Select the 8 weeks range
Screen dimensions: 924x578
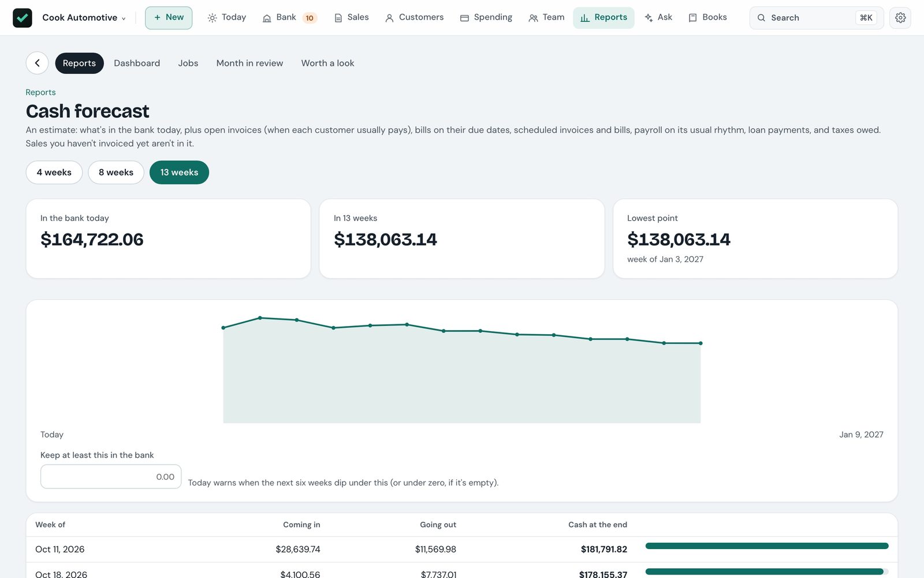[116, 172]
